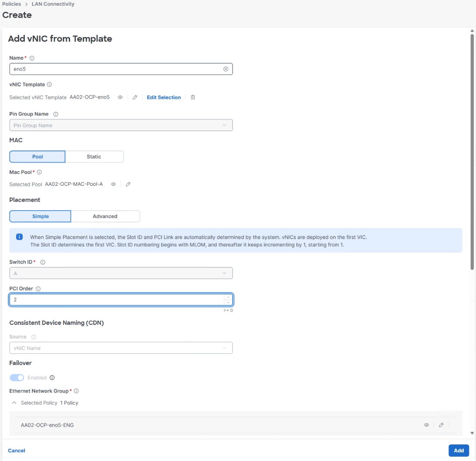Image resolution: width=476 pixels, height=461 pixels.
Task: Show the Pin Group Name info icon
Action: coord(55,114)
